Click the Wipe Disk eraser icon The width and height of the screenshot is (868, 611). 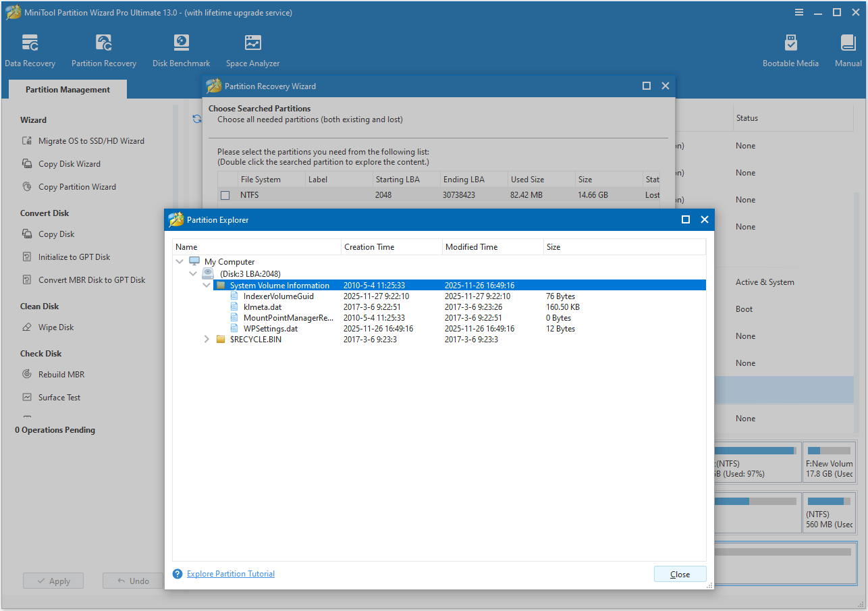[x=27, y=327]
